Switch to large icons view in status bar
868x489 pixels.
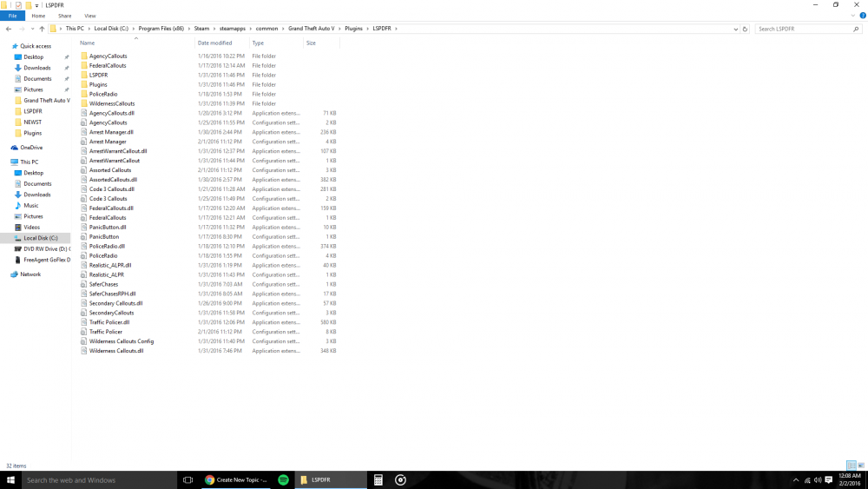(x=861, y=466)
